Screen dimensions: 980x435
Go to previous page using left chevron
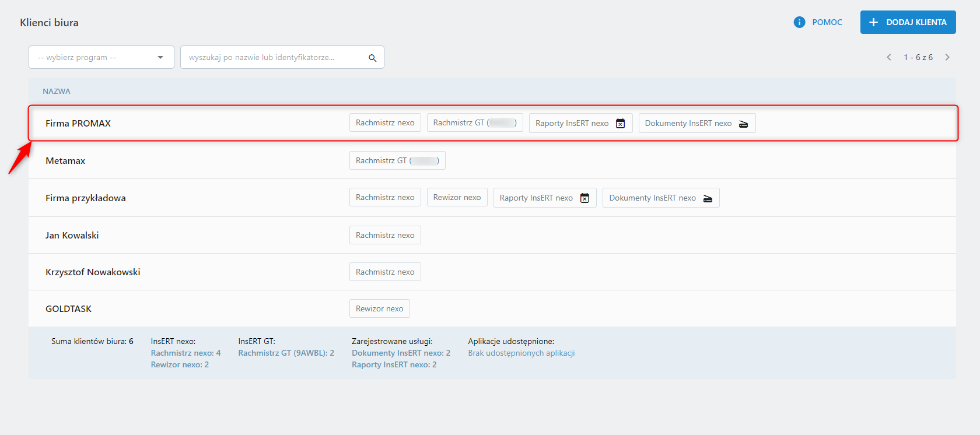889,57
